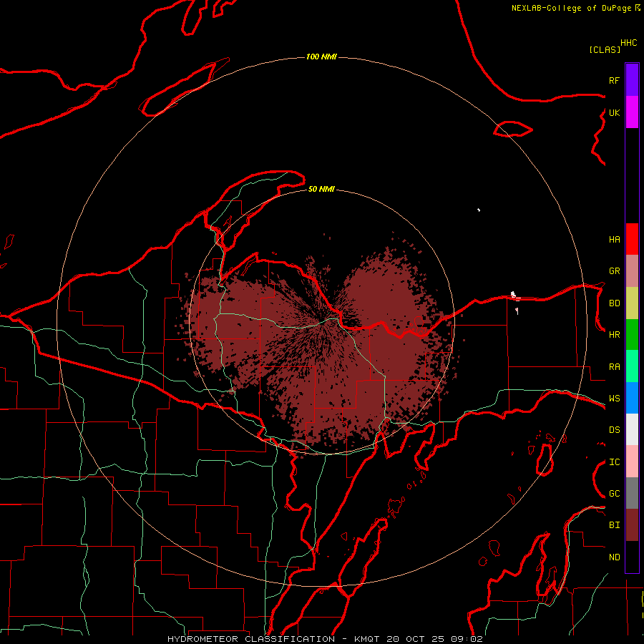Click the RF legend label
The width and height of the screenshot is (644, 644).
(614, 80)
